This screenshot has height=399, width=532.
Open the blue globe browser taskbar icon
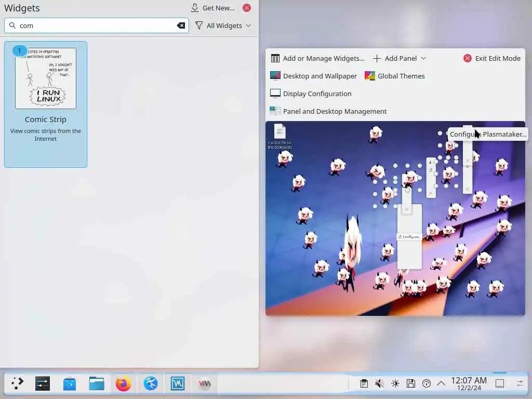click(151, 384)
